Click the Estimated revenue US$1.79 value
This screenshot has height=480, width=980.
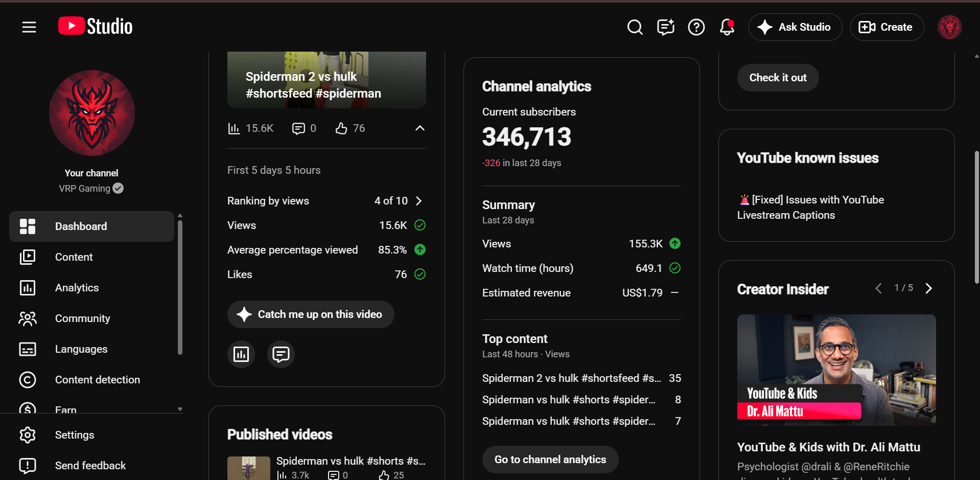pos(642,293)
